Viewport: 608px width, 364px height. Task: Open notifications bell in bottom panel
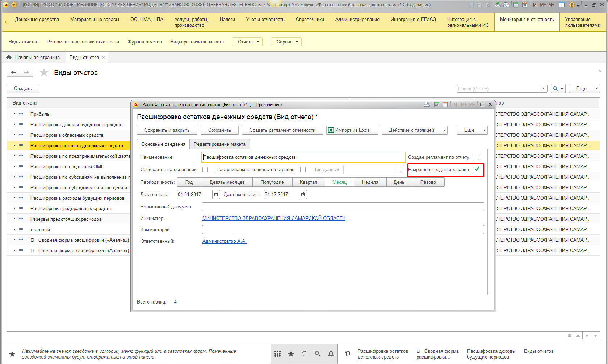coord(331,354)
